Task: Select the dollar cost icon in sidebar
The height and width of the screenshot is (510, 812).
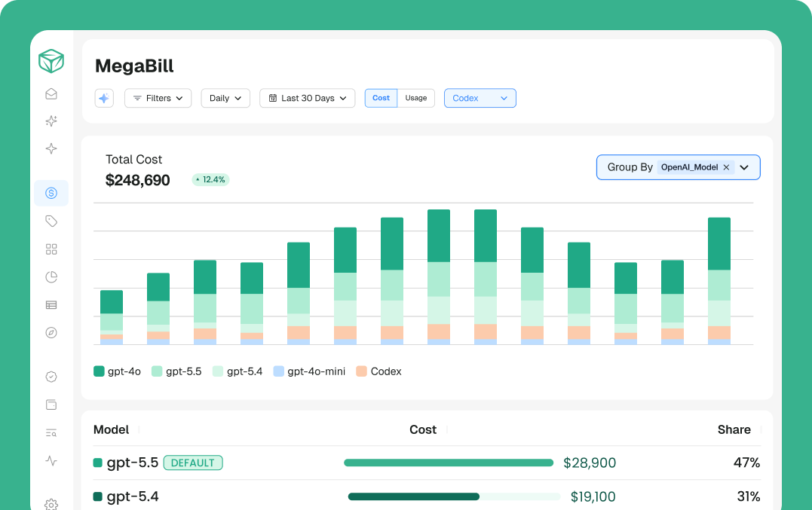Action: pos(51,193)
